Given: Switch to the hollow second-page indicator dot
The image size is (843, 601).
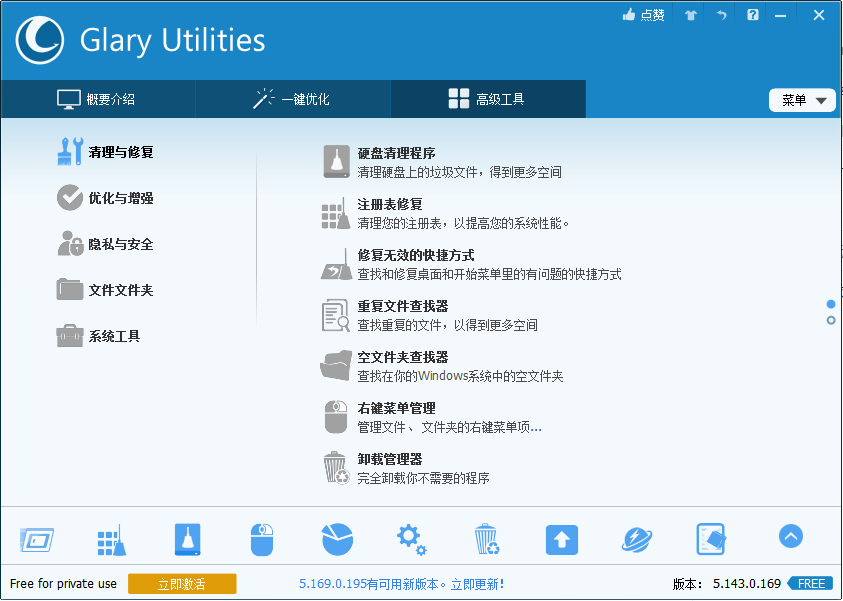Looking at the screenshot, I should click(x=831, y=320).
